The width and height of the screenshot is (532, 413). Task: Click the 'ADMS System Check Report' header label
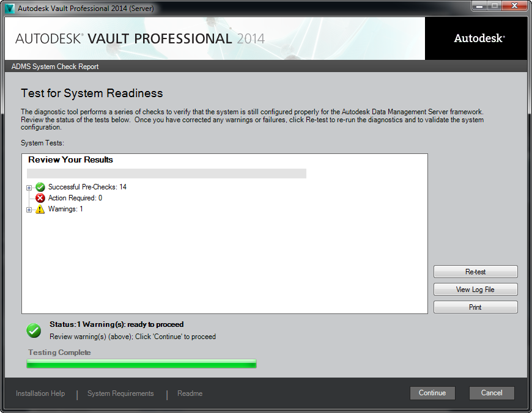click(x=55, y=67)
